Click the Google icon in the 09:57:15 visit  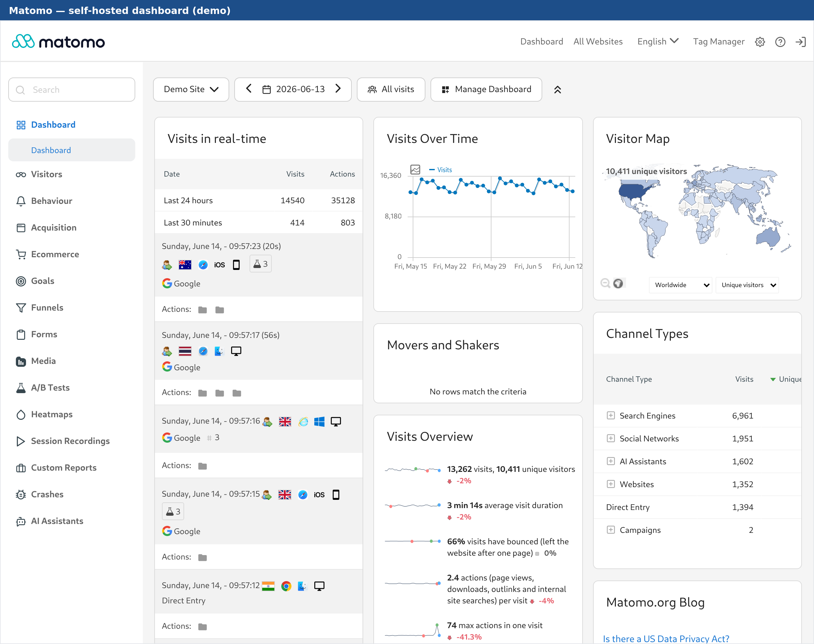pyautogui.click(x=167, y=531)
